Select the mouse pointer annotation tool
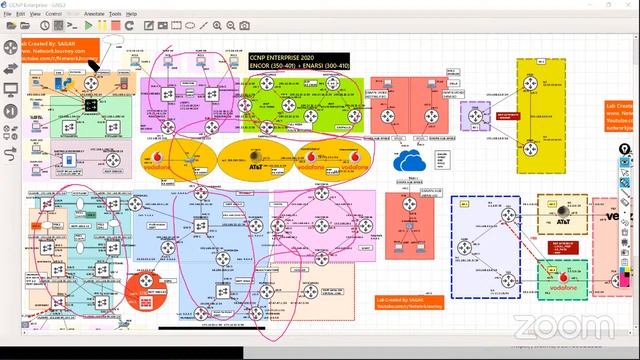This screenshot has width=640, height=360. (624, 173)
